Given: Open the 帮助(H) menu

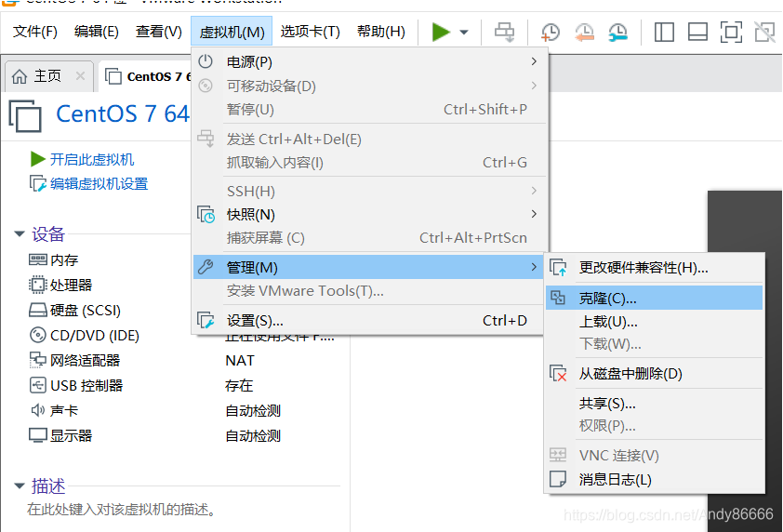Looking at the screenshot, I should point(381,32).
